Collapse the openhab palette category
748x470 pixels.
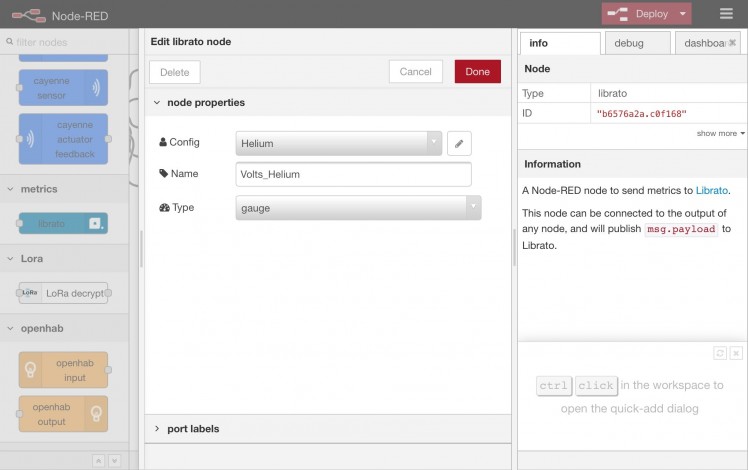pos(64,328)
